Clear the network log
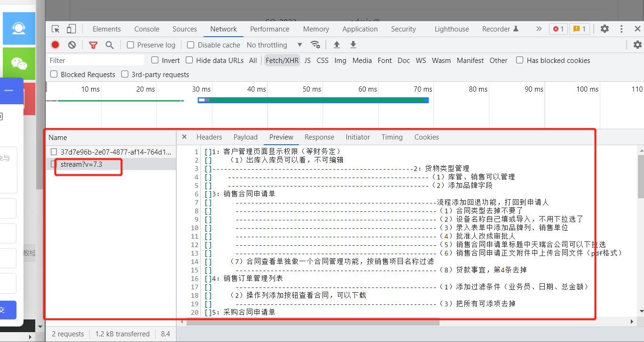 pyautogui.click(x=72, y=45)
